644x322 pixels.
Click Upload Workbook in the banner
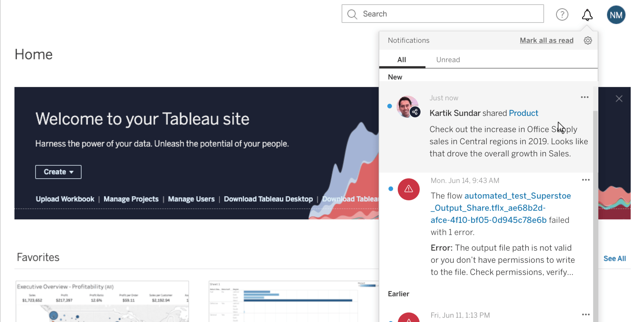coord(65,199)
